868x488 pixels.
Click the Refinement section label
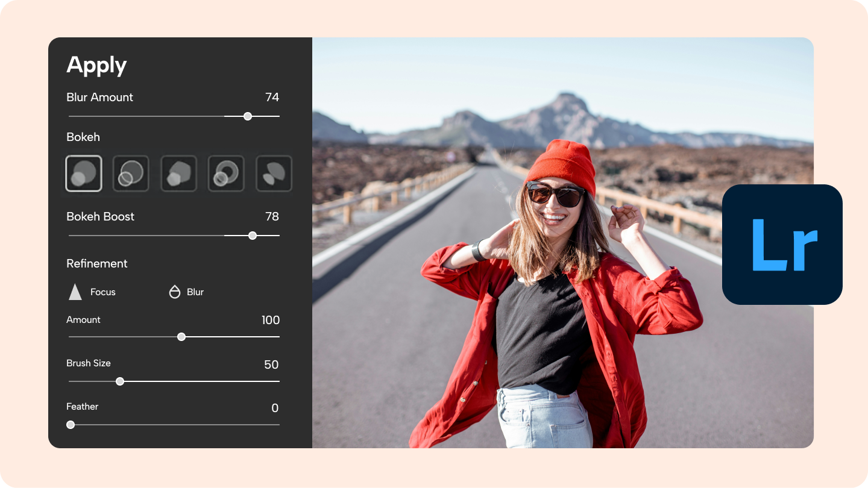(96, 263)
